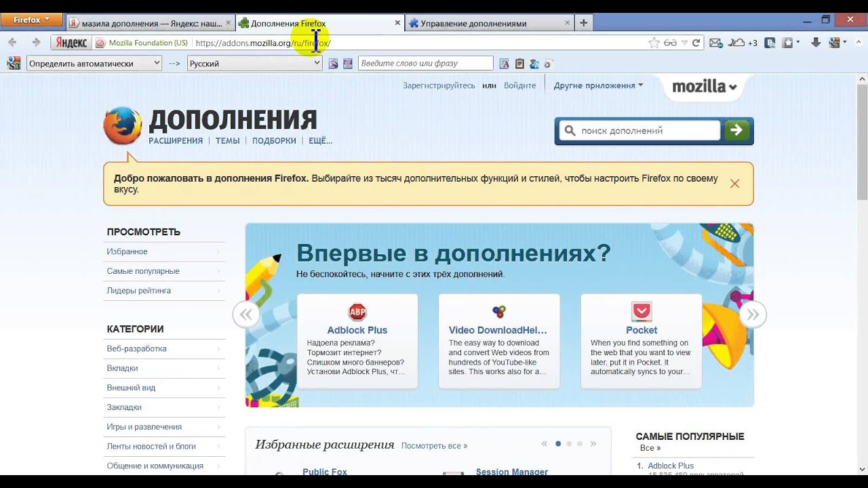Click the translator bar S3 logo icon
Viewport: 868px width, 488px height.
tap(14, 63)
